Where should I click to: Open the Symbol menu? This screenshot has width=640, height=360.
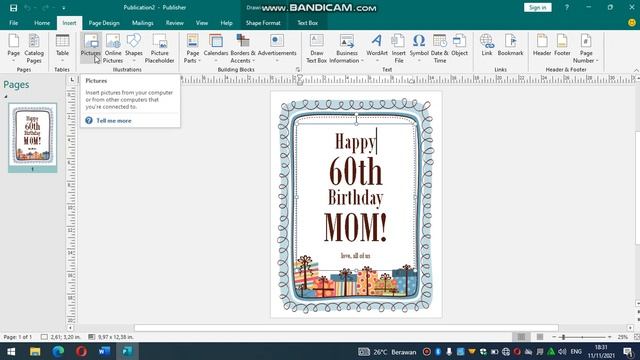pyautogui.click(x=419, y=48)
